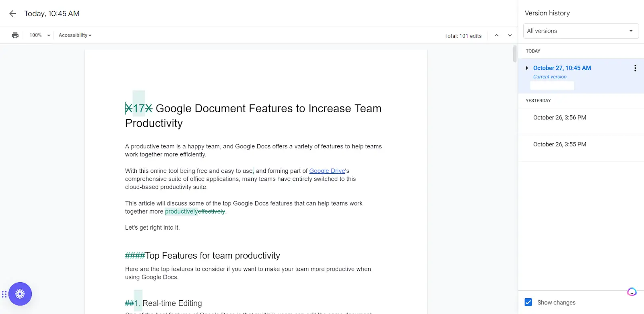The width and height of the screenshot is (644, 314).
Task: Print this document version
Action: 15,35
